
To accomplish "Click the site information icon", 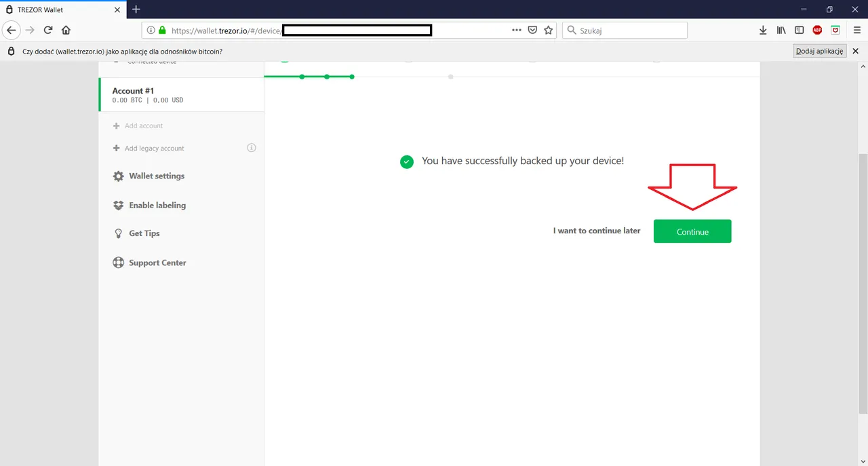I will click(x=151, y=30).
